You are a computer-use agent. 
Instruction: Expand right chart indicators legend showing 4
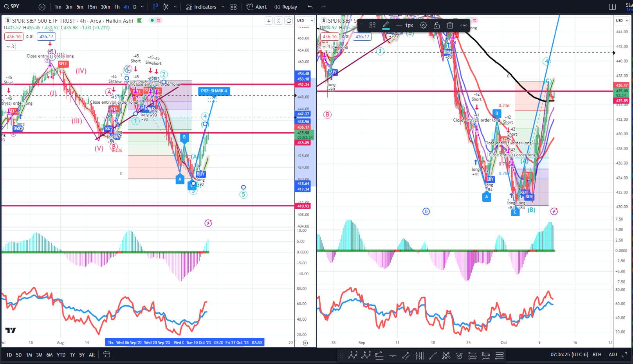(x=326, y=47)
